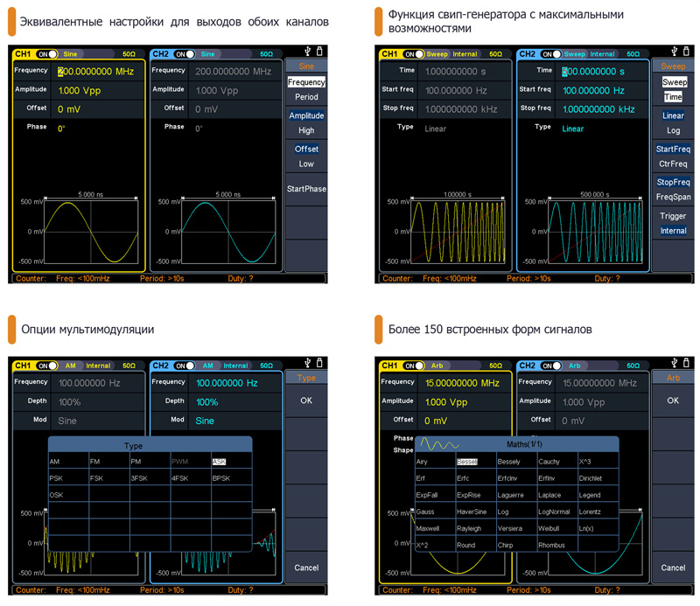Toggle CH2 ON switch in the Sweep screen
Viewport: 700px width, 606px height.
pyautogui.click(x=550, y=54)
